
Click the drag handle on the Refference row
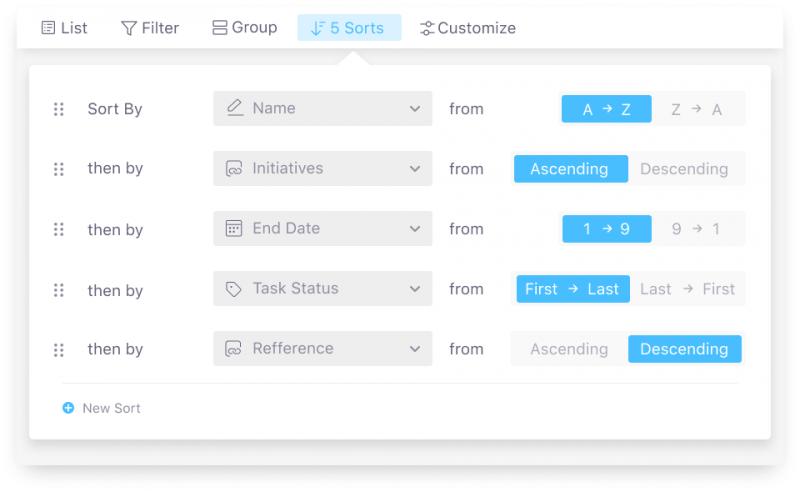(x=59, y=350)
